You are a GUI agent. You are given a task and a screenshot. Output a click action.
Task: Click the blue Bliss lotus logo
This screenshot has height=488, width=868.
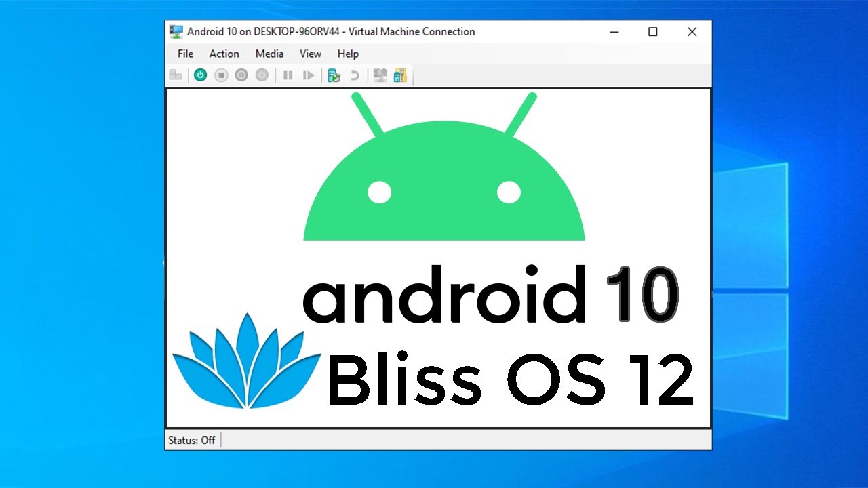(247, 361)
